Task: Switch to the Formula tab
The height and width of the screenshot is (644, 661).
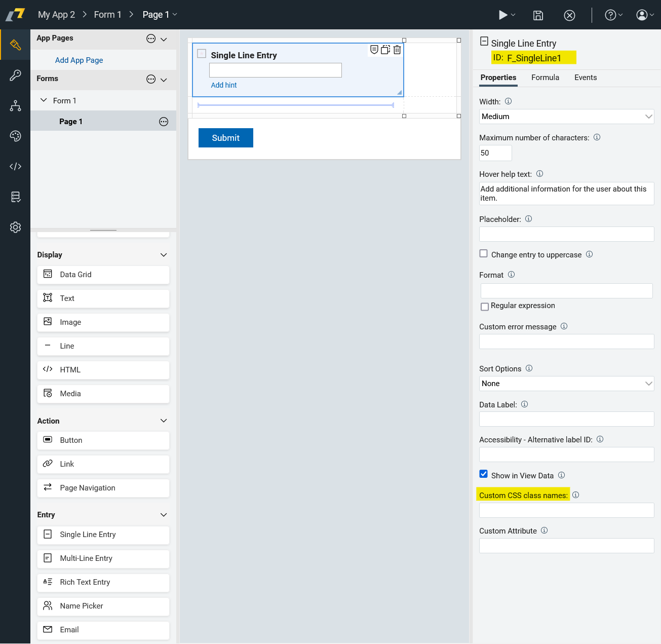Action: 545,78
